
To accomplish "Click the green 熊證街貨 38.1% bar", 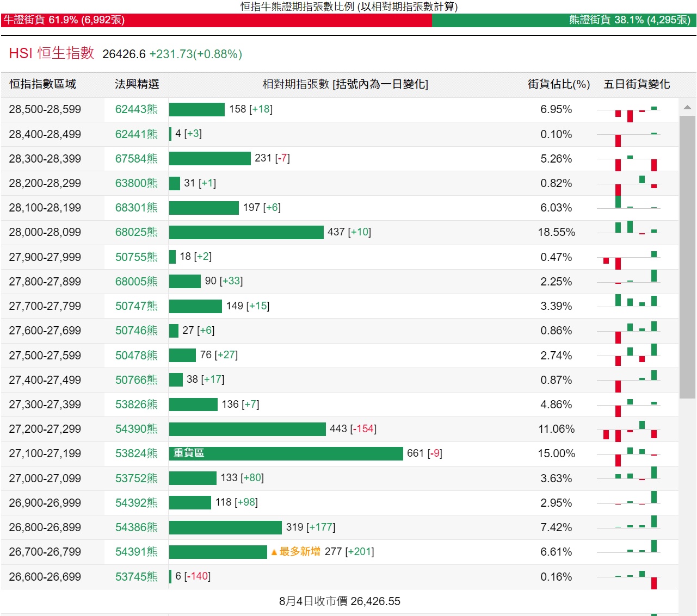I will point(564,20).
